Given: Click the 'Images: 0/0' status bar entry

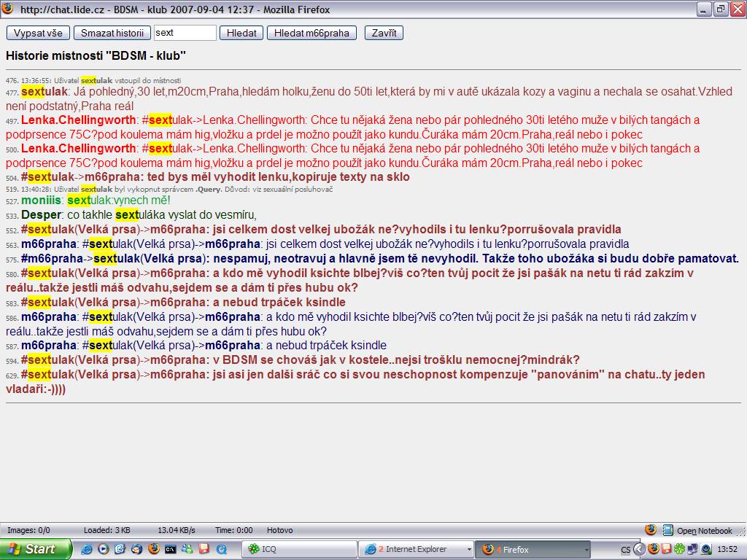Looking at the screenshot, I should click(28, 530).
